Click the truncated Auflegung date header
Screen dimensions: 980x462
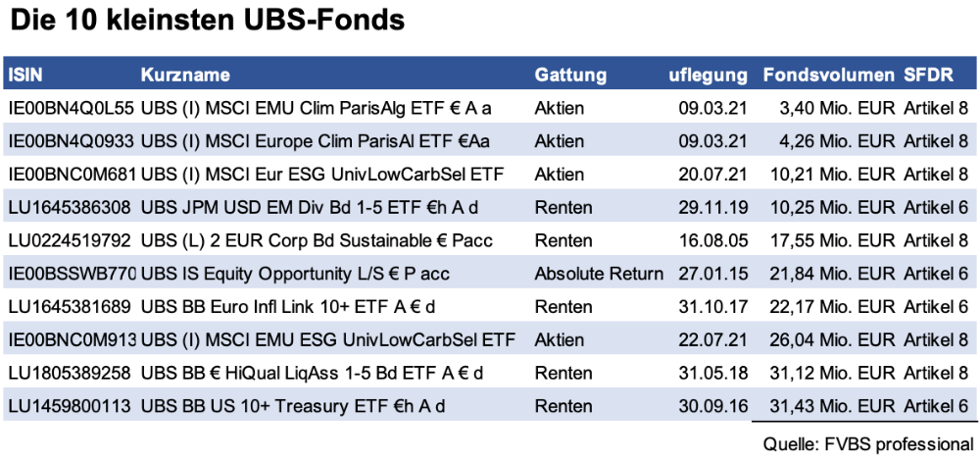[709, 76]
